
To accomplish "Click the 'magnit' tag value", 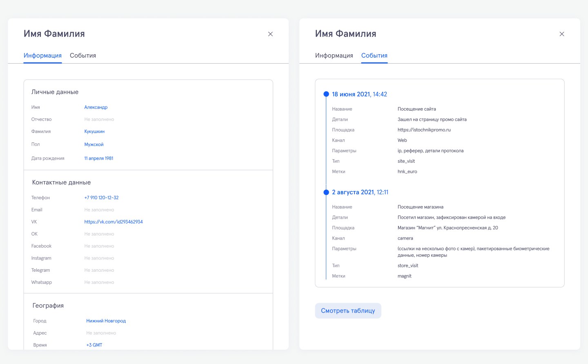I will 405,276.
